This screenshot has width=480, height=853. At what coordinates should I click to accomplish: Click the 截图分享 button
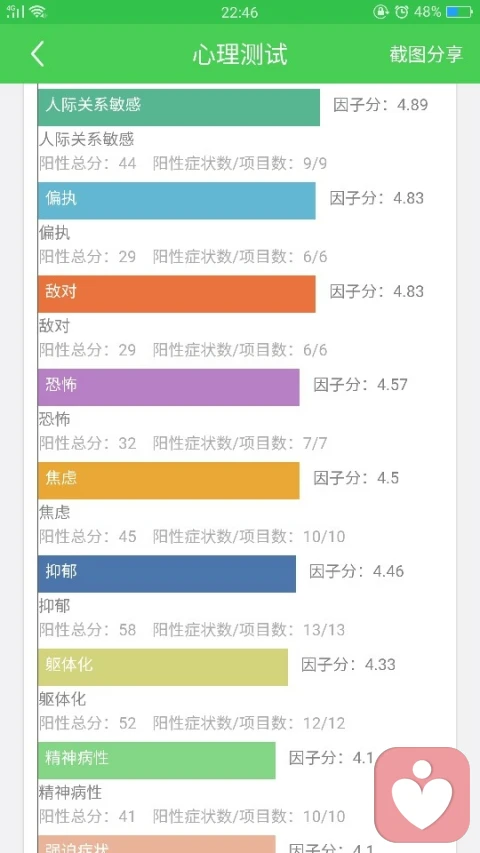[x=426, y=54]
